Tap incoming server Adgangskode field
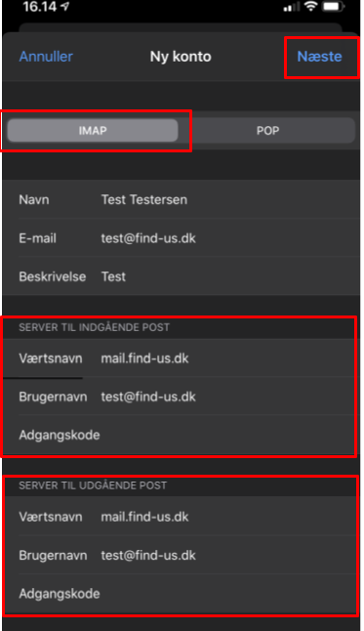 pyautogui.click(x=180, y=435)
